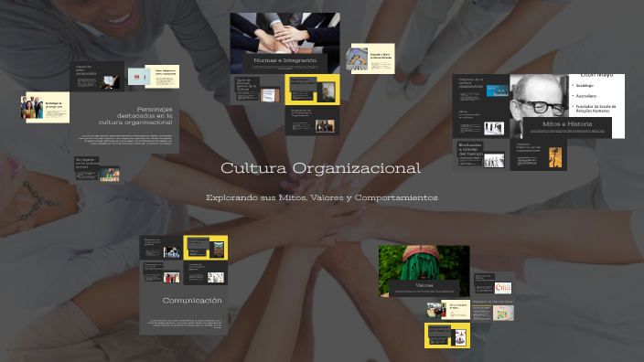
Task: Select the dark slide beside the yellow Comunicación slide
Action: coord(161,248)
